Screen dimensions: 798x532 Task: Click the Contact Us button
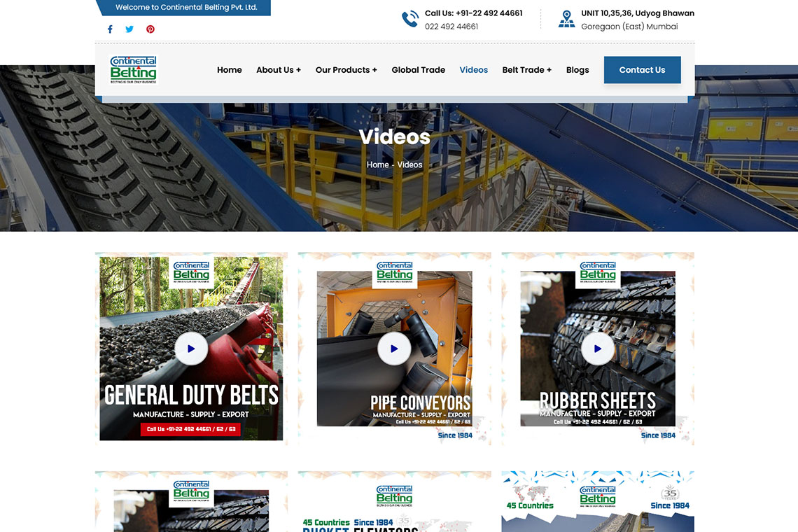click(642, 69)
